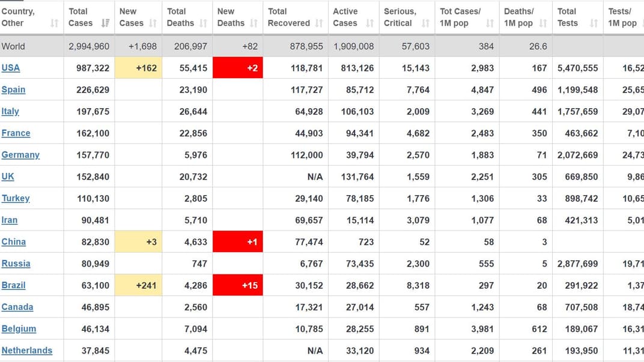Sort by Tot Cases/1M pop arrows

point(490,23)
